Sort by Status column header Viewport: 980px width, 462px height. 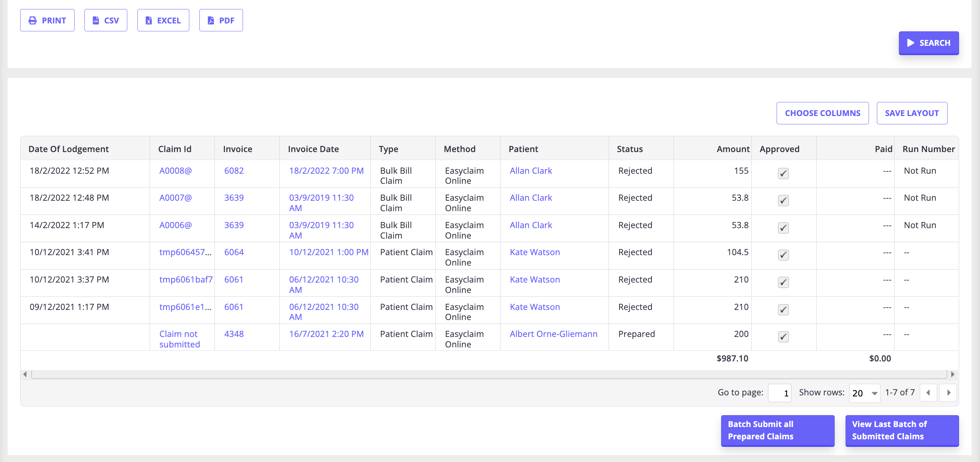pyautogui.click(x=630, y=149)
